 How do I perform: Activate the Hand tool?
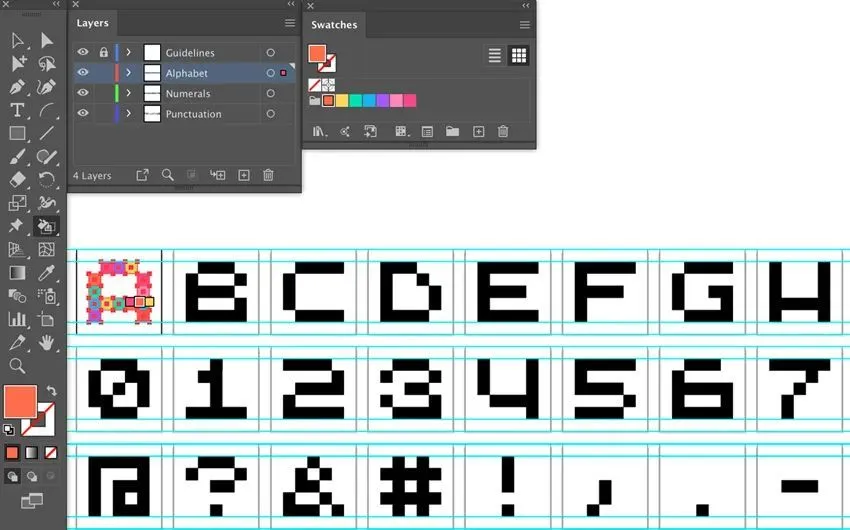click(47, 342)
